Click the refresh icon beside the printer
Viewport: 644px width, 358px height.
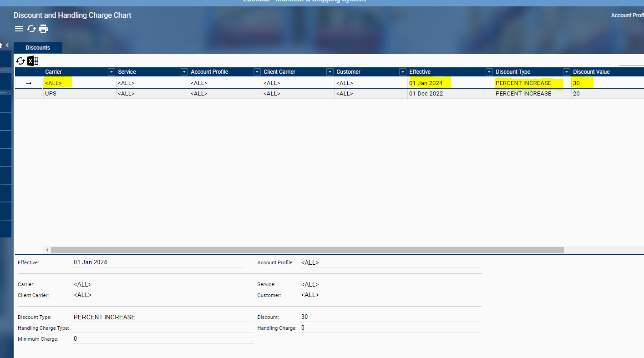tap(31, 29)
